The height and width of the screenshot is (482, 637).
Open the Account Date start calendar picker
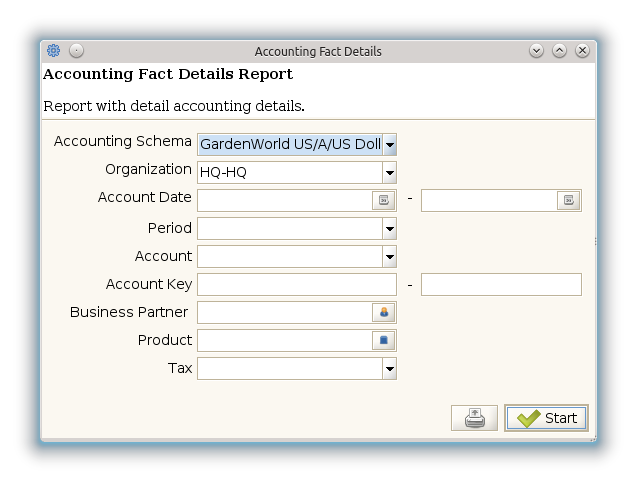[384, 200]
